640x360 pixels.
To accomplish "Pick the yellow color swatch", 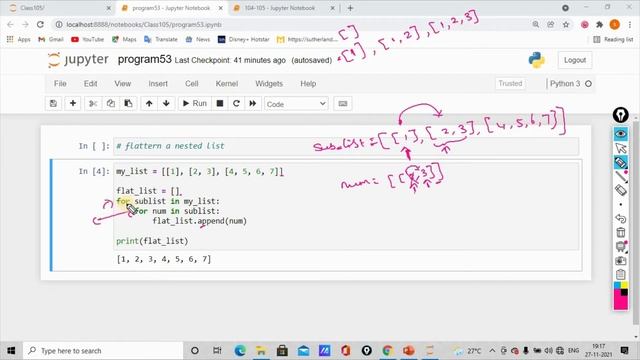I will (624, 285).
